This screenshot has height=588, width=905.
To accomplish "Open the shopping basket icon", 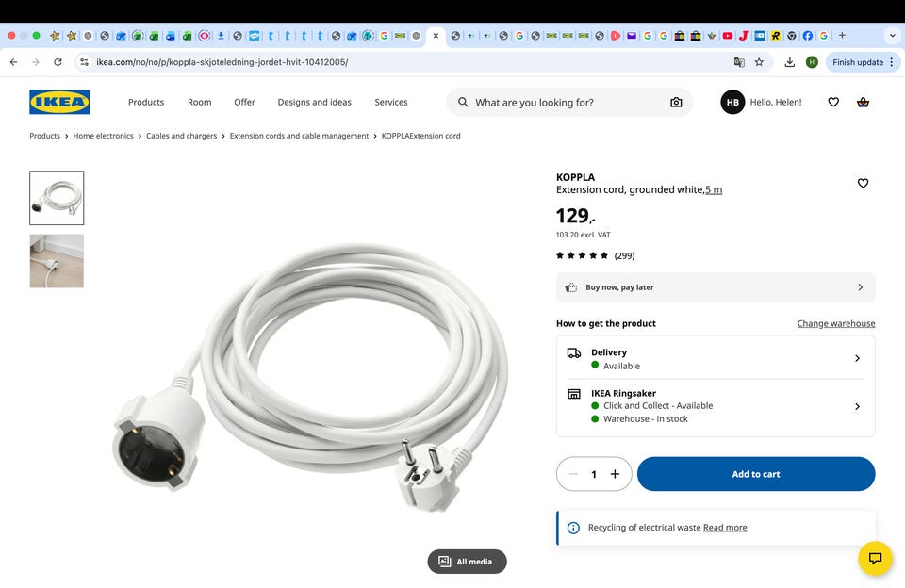I will [x=863, y=102].
